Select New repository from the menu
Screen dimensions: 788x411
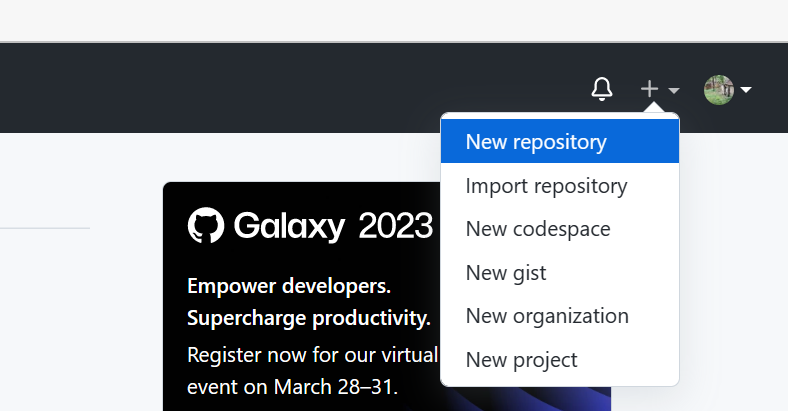536,142
